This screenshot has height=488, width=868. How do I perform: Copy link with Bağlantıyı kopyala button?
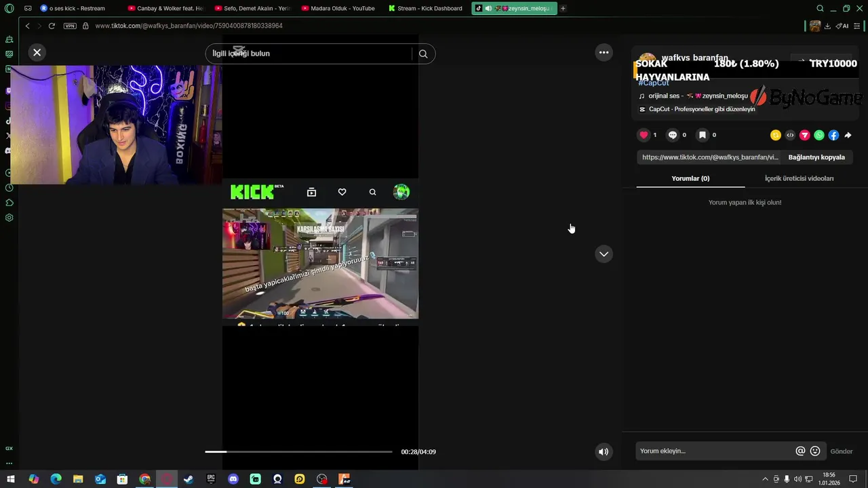click(816, 157)
